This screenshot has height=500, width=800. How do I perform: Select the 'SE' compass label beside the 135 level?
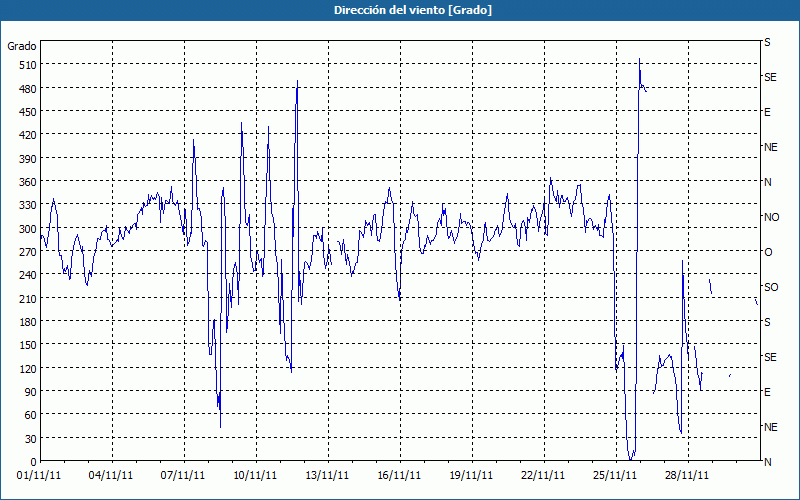(x=770, y=357)
